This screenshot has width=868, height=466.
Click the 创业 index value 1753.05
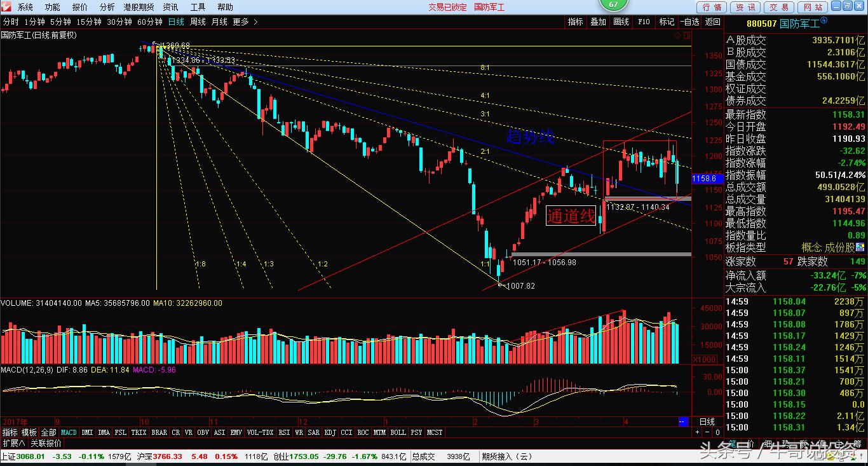click(304, 456)
